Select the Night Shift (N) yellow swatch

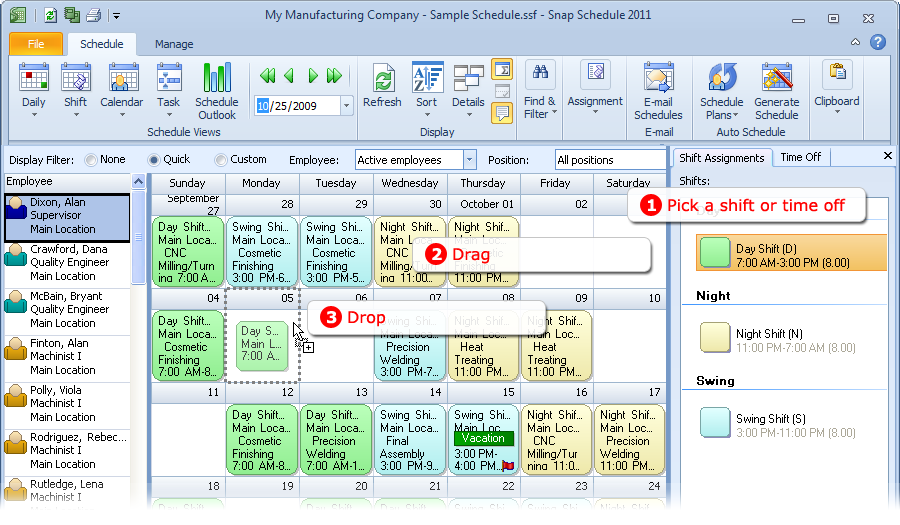pos(715,337)
